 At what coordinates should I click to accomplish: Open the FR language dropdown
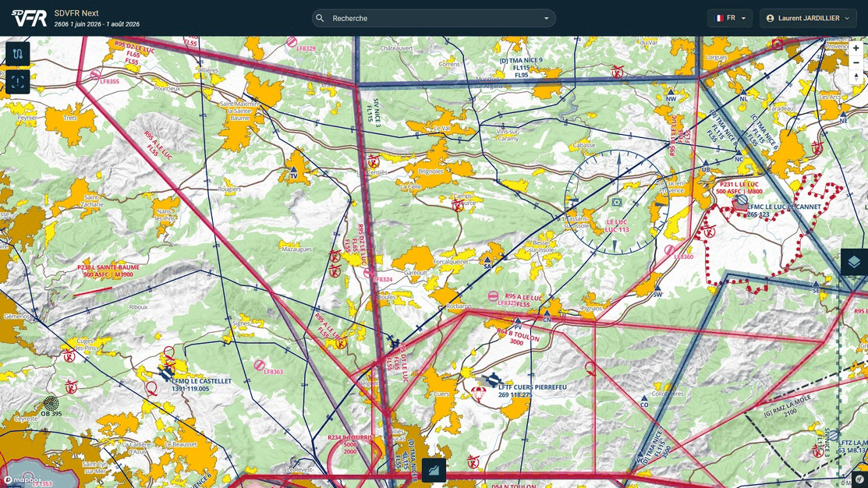[730, 18]
